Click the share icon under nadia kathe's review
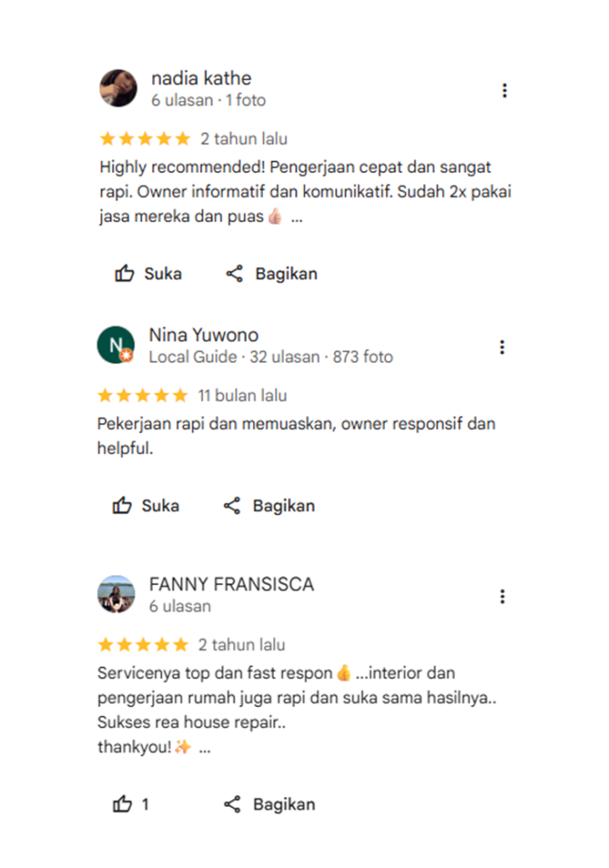The height and width of the screenshot is (868, 609). (234, 274)
